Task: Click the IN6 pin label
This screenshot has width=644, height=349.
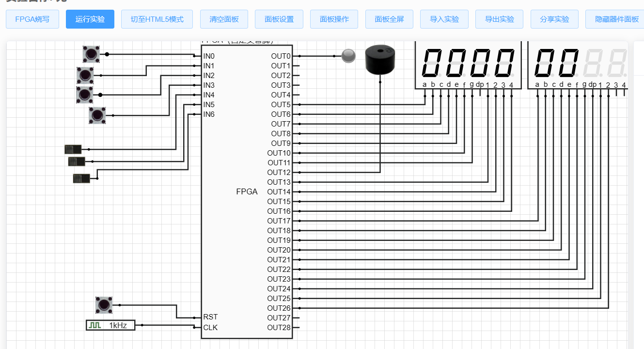Action: pyautogui.click(x=209, y=114)
